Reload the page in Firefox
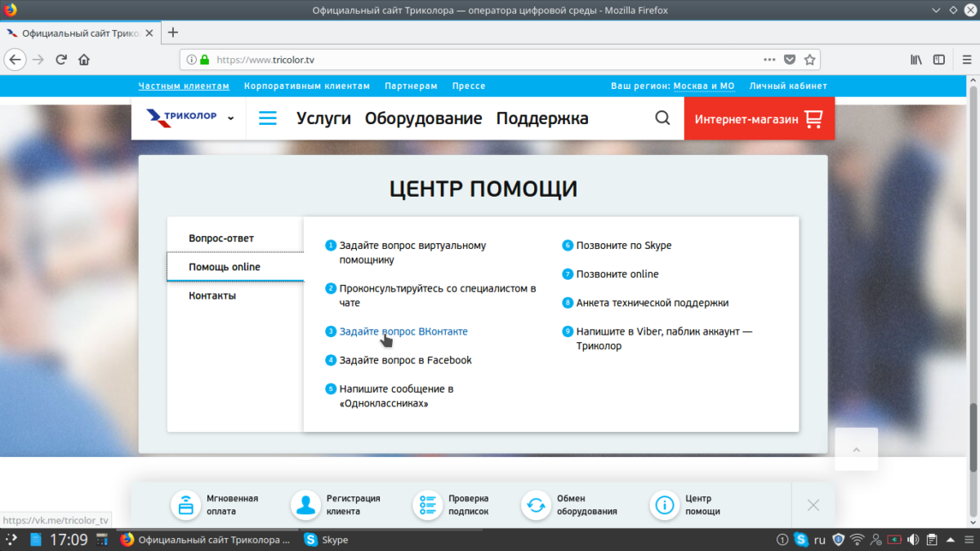This screenshot has width=980, height=551. click(x=61, y=60)
